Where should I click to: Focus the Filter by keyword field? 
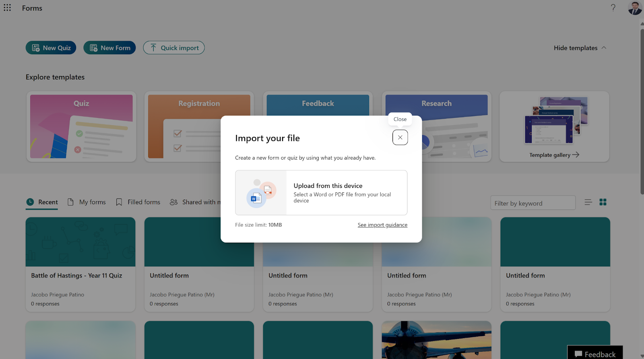(533, 203)
